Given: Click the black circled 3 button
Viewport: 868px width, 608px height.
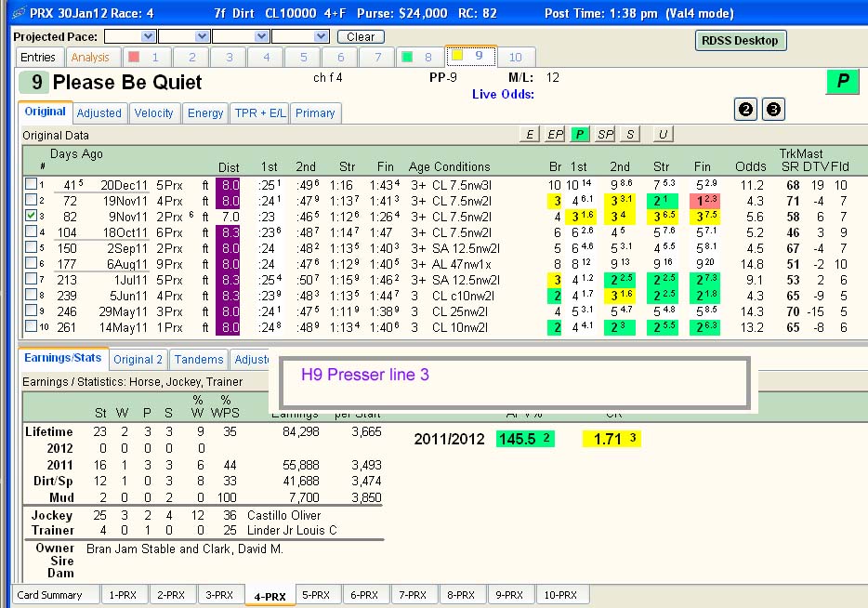Looking at the screenshot, I should [x=773, y=109].
